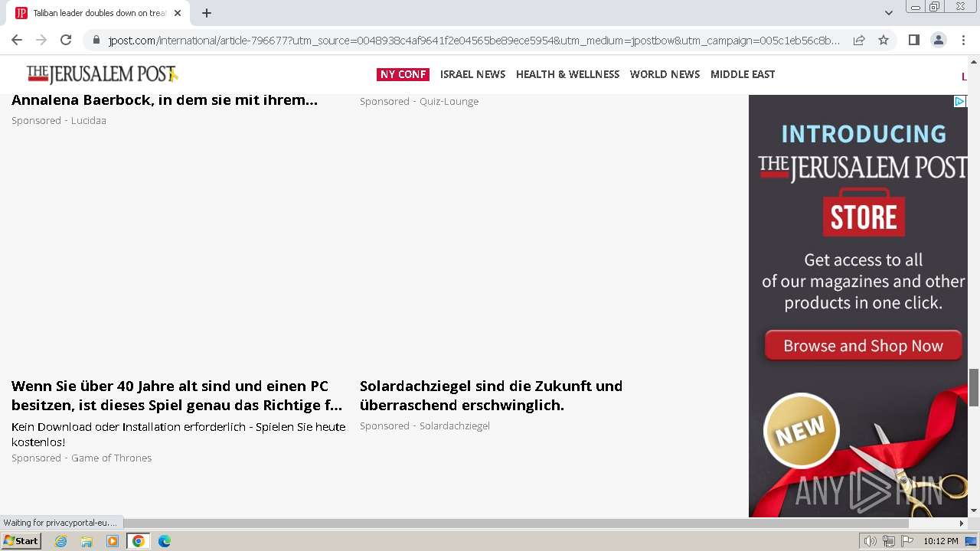Image resolution: width=980 pixels, height=551 pixels.
Task: Launch Internet Explorer from the taskbar
Action: click(60, 541)
